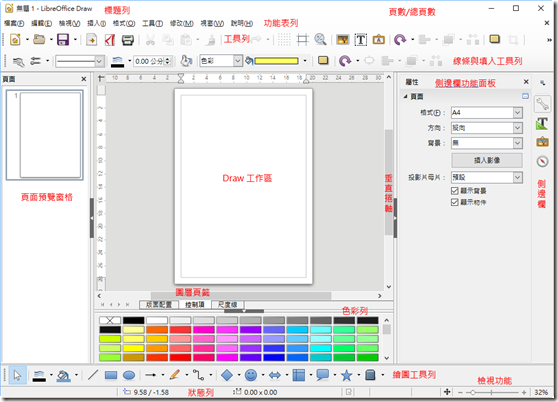Click the Print icon
The width and height of the screenshot is (558, 402).
pos(127,40)
